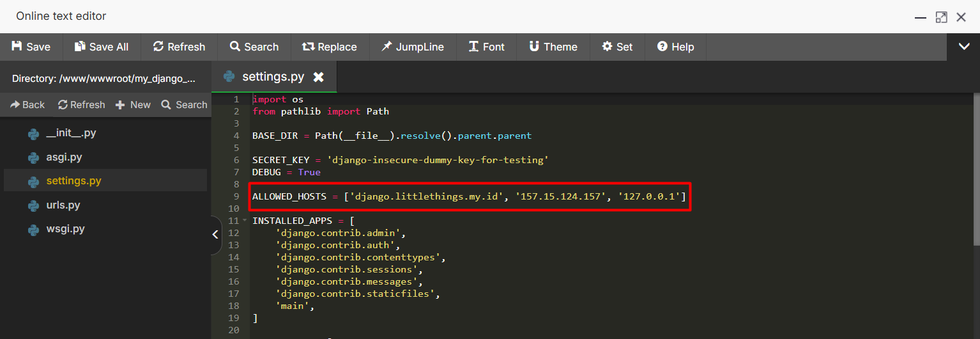The height and width of the screenshot is (339, 980).
Task: Click the Python icon on the settings.py tab
Action: (229, 77)
